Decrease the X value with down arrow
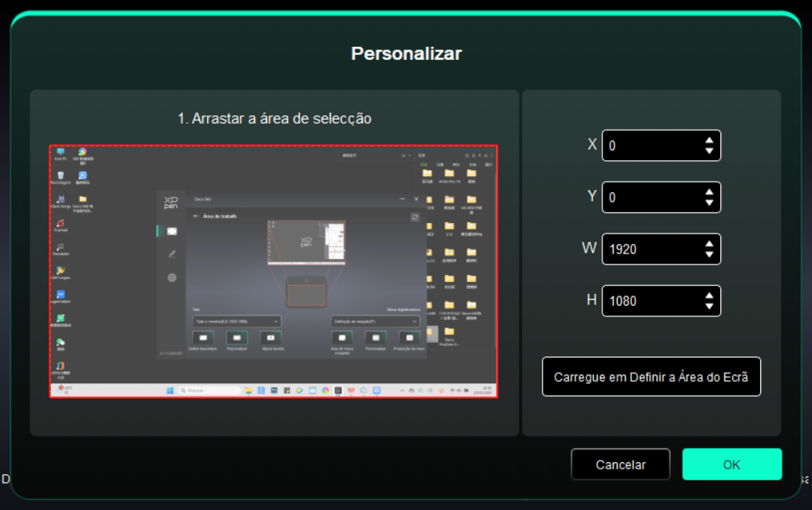The image size is (812, 510). [708, 151]
